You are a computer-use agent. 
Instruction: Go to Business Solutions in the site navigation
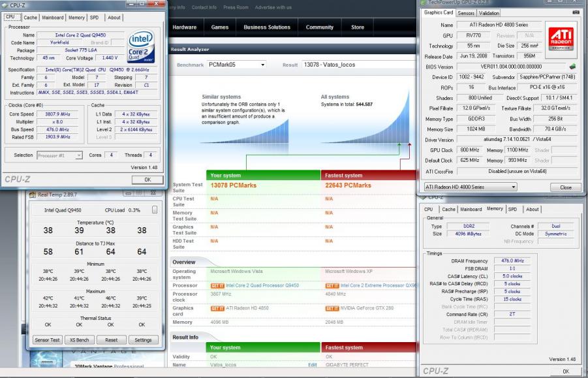click(267, 27)
